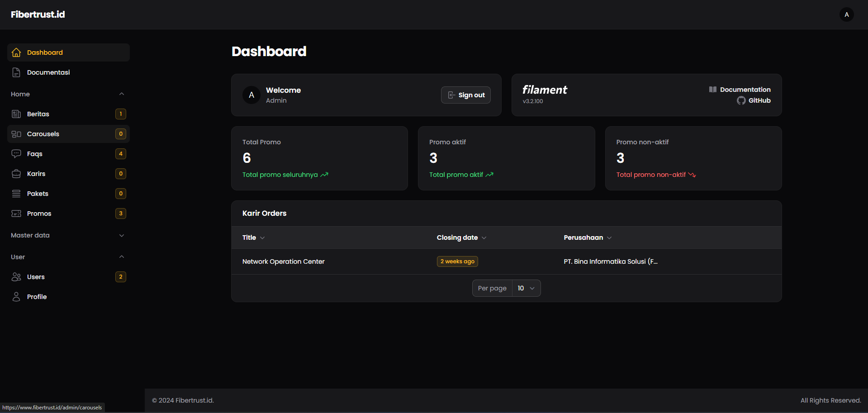Click the All Rights Reserved footer text
868x413 pixels.
click(x=831, y=400)
